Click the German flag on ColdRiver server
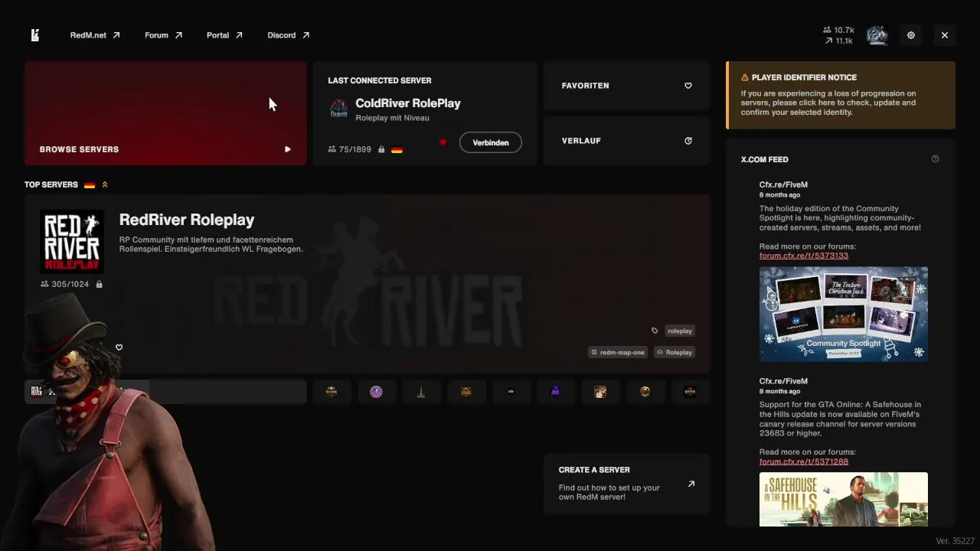 397,149
